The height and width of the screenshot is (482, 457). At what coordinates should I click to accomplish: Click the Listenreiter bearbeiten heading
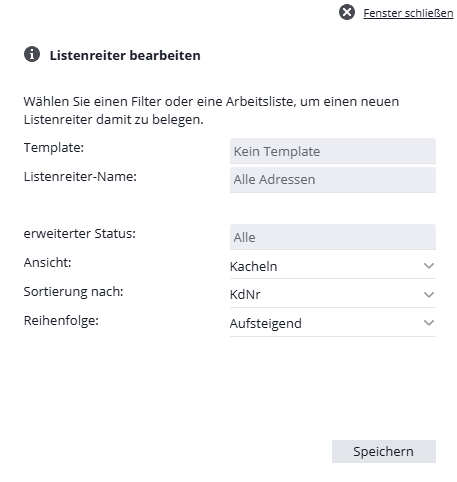point(125,55)
